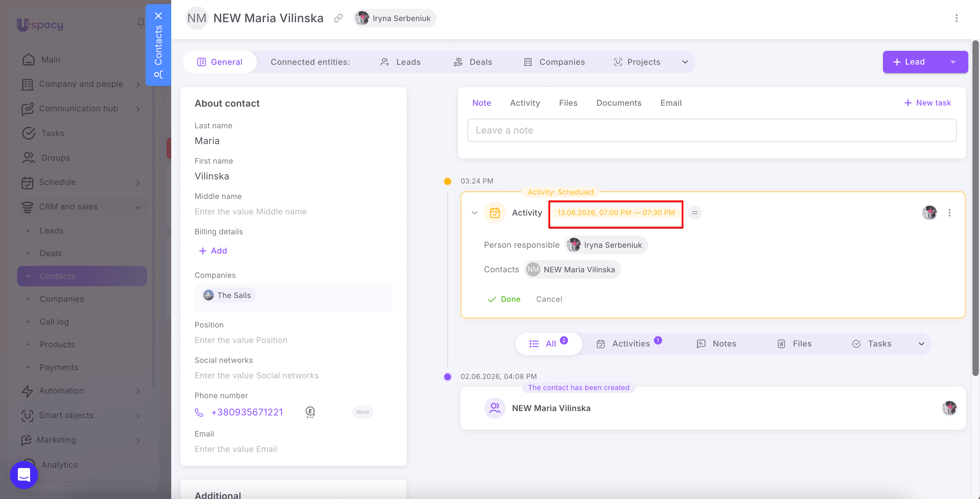
Task: Close the contact panel with X icon
Action: pos(158,15)
